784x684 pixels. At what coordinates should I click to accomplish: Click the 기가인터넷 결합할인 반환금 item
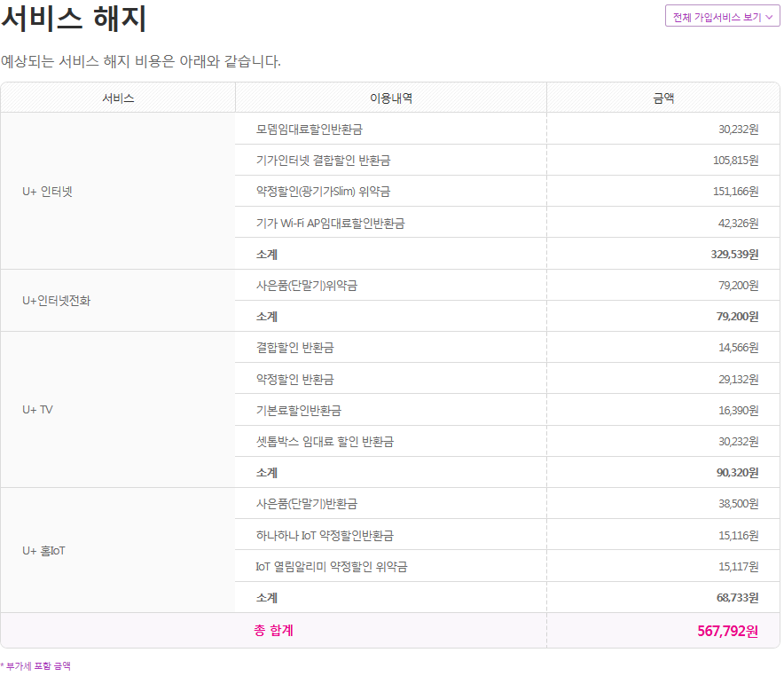323,161
